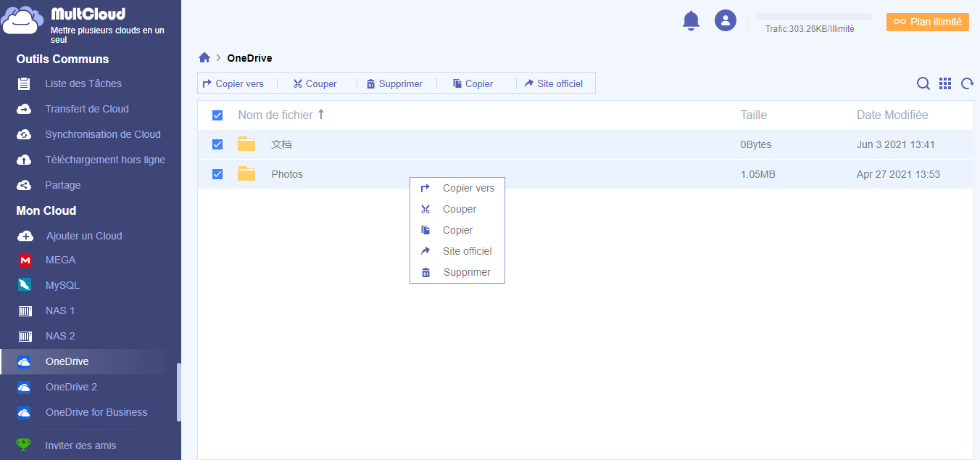Click the Apr 27 2021 13:53 date

tap(898, 174)
